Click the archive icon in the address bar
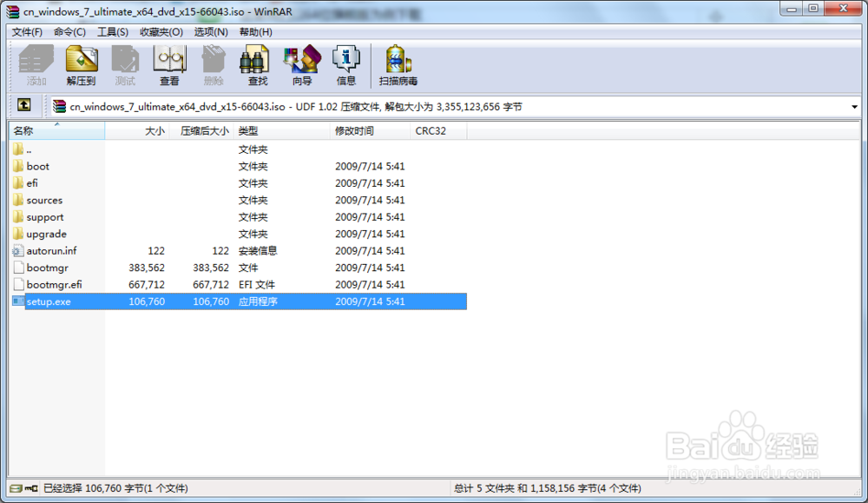The height and width of the screenshot is (503, 868). tap(59, 106)
